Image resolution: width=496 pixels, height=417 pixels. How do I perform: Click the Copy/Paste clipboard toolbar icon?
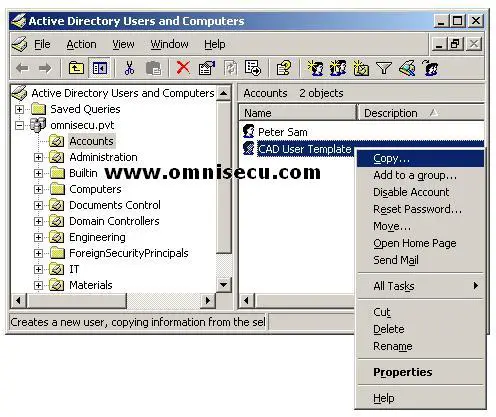point(154,68)
